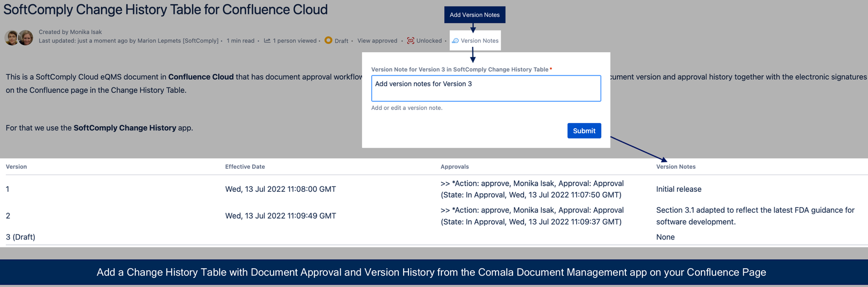Open the Version Notes byline item
This screenshot has width=868, height=287.
[475, 41]
